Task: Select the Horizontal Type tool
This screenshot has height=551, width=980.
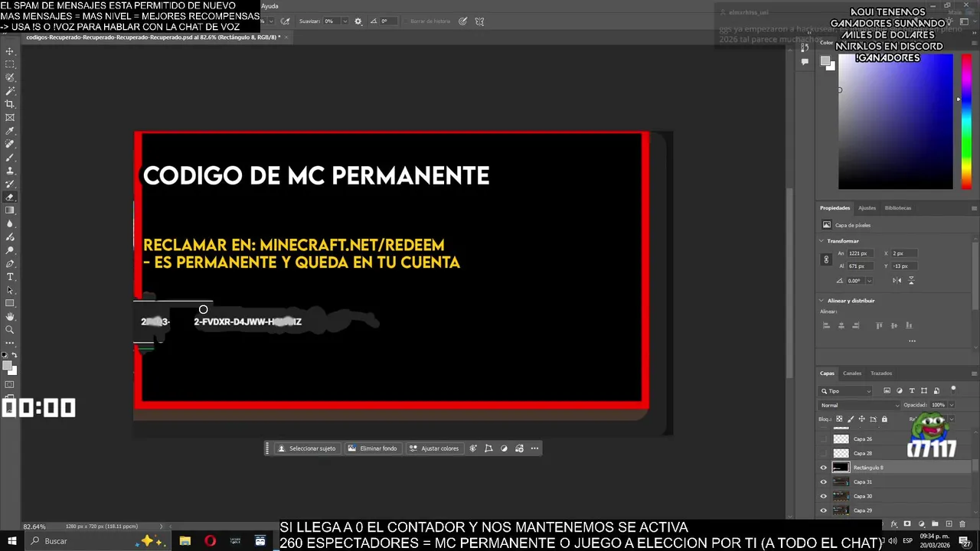Action: click(x=10, y=276)
